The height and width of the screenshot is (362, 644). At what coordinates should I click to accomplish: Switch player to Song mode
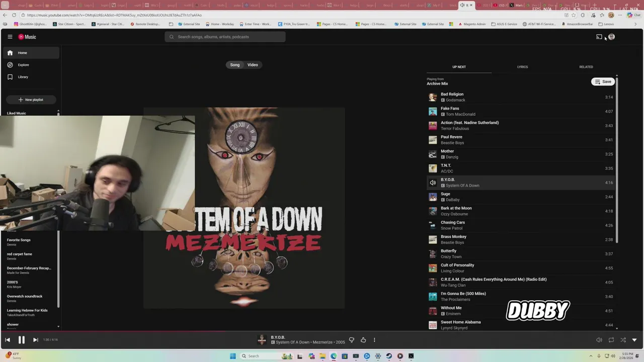coord(235,65)
